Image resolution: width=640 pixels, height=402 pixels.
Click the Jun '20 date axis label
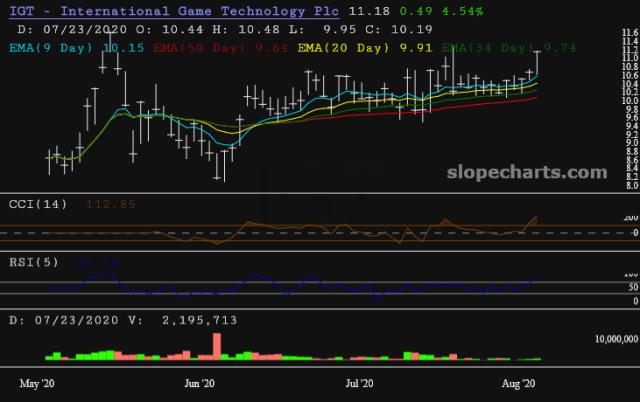coord(199,384)
